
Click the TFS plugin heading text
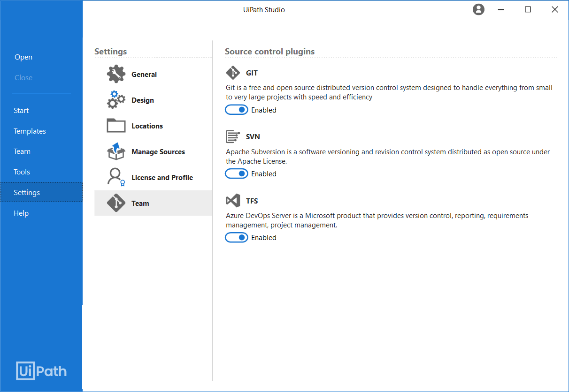click(252, 201)
